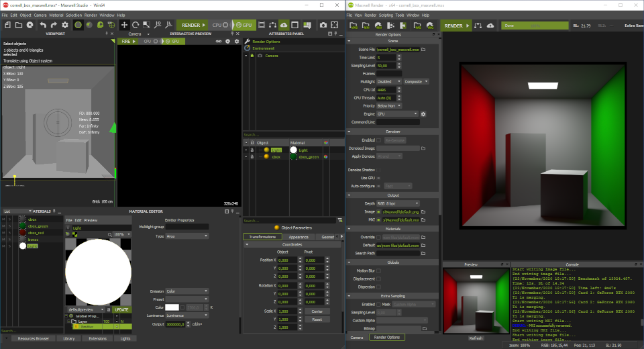Image resolution: width=644 pixels, height=349 pixels.
Task: Switch to the Appearance tab
Action: [x=299, y=237]
